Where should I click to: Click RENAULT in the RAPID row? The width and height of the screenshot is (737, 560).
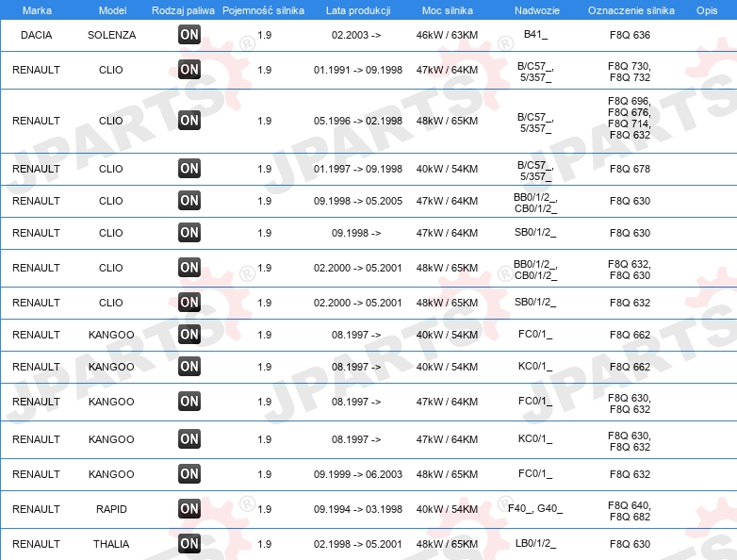(x=36, y=509)
